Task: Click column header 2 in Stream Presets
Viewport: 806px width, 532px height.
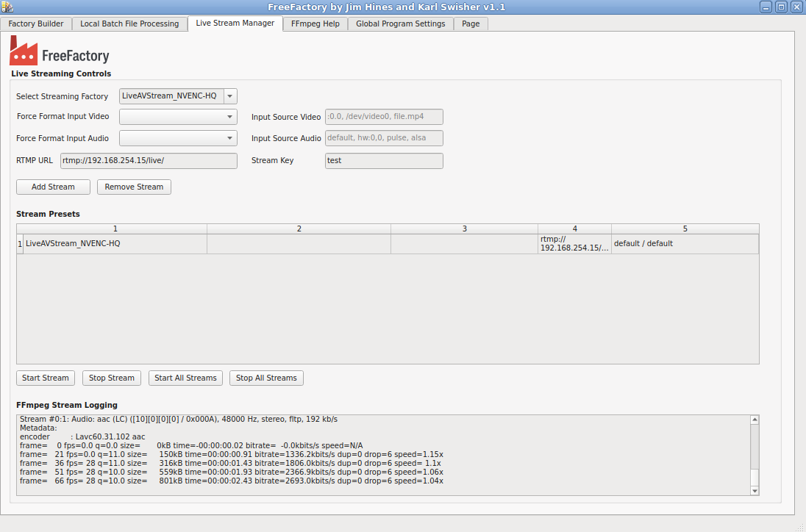Action: click(299, 229)
